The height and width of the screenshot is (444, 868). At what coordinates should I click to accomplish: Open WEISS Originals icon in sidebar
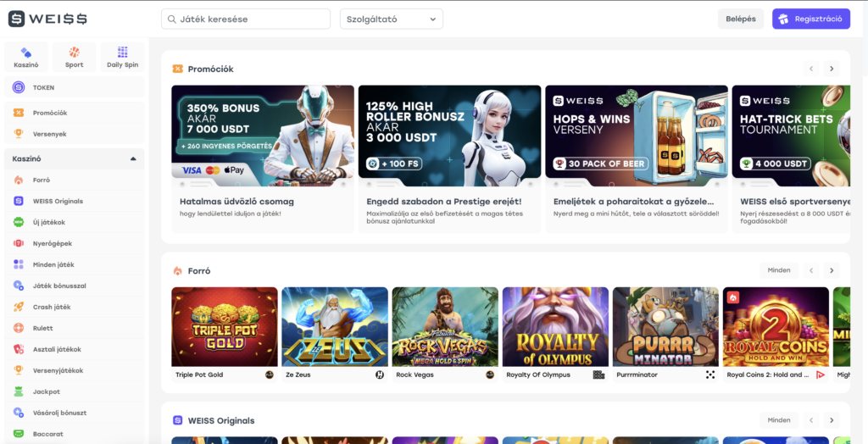(19, 201)
